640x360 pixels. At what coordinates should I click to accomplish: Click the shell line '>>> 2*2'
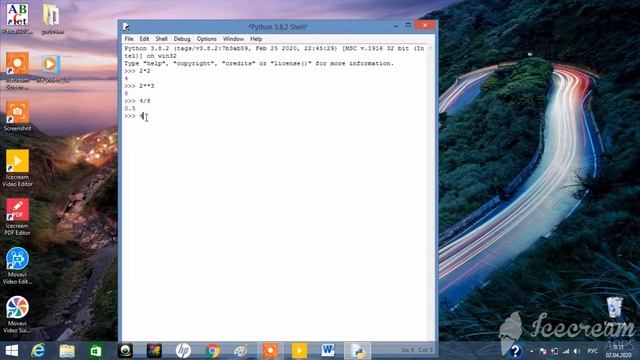point(137,71)
